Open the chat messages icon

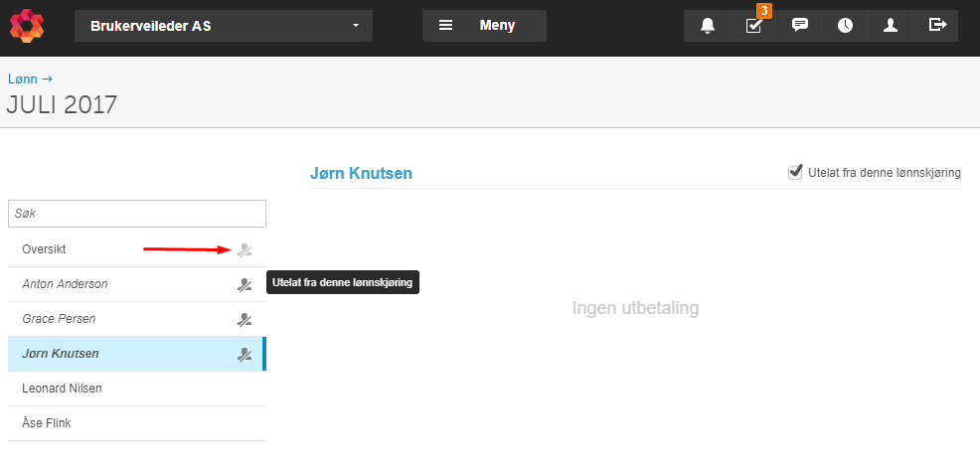click(799, 26)
